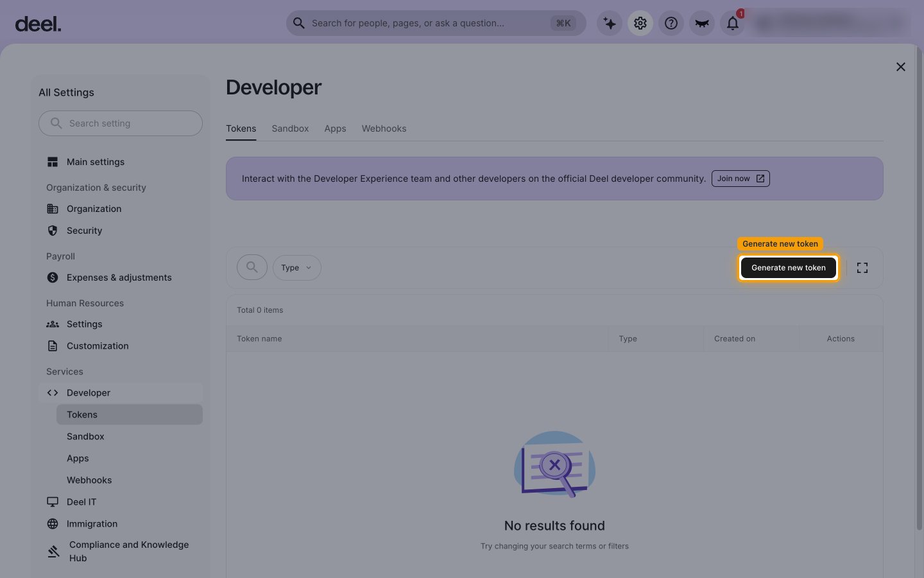Click the Organization building icon
The height and width of the screenshot is (578, 924).
[x=53, y=209]
